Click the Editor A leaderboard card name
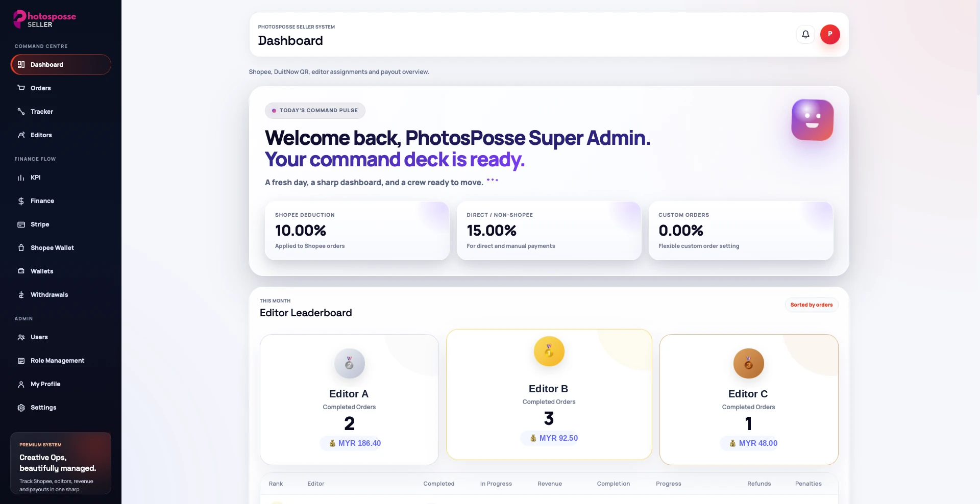 point(349,394)
